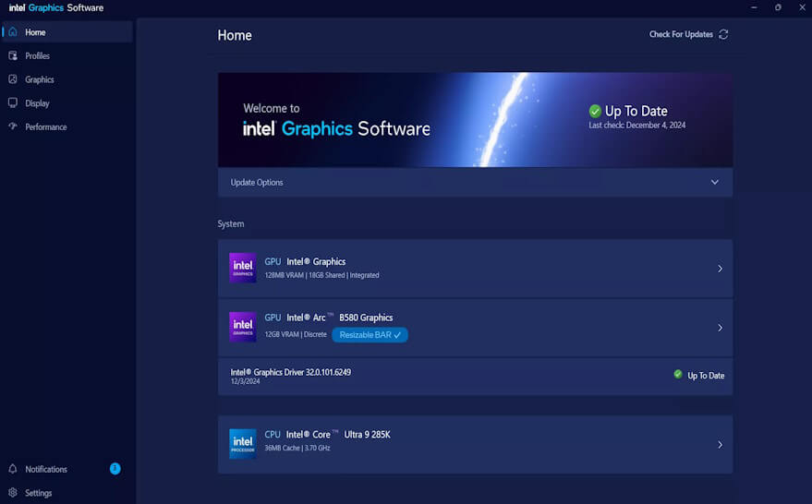Click the Update Options label

tap(257, 182)
